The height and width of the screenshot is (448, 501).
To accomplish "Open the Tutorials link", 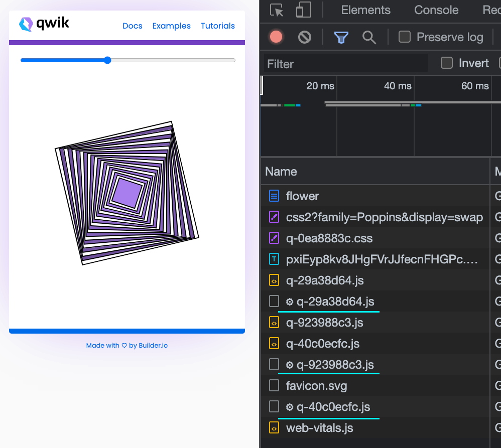I will pos(217,26).
